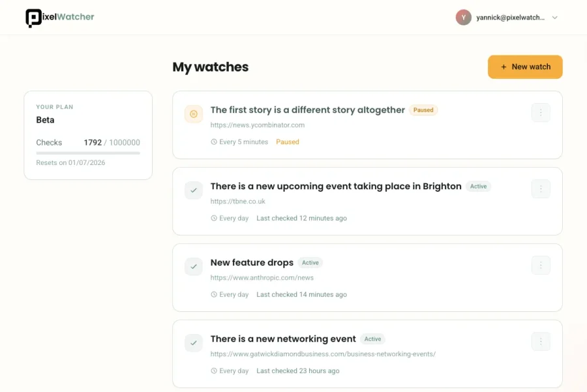The image size is (587, 392).
Task: Click the PixelWatcher logo
Action: pyautogui.click(x=60, y=18)
